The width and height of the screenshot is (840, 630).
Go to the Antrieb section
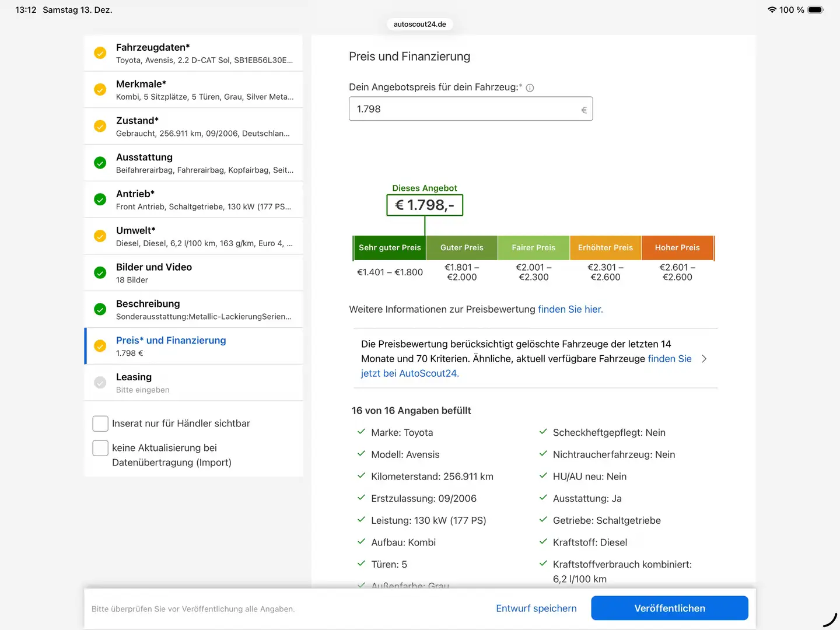point(194,199)
